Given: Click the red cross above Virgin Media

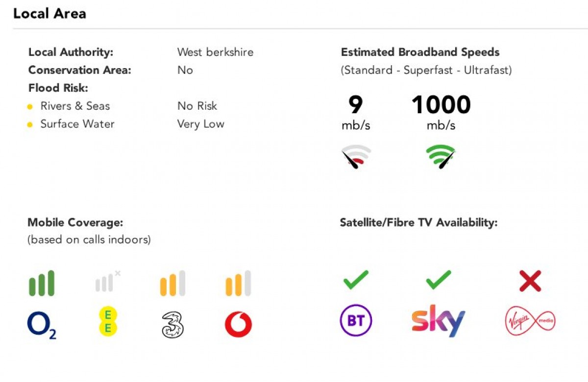Looking at the screenshot, I should pos(530,281).
